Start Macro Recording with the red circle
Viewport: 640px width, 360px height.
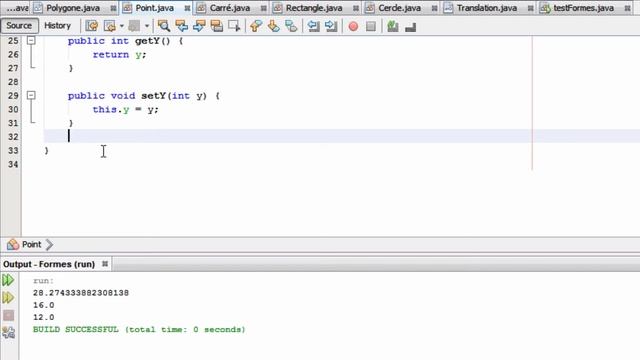click(x=353, y=26)
